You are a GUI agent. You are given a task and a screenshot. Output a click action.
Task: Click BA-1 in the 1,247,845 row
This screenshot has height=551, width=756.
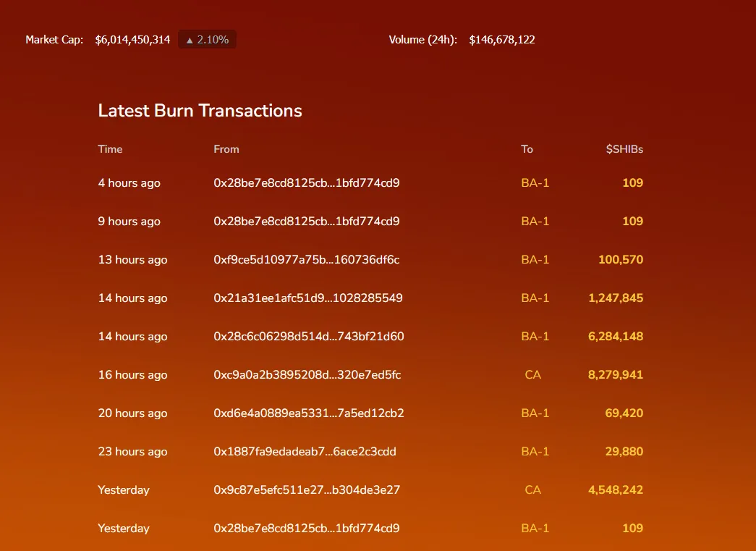535,298
